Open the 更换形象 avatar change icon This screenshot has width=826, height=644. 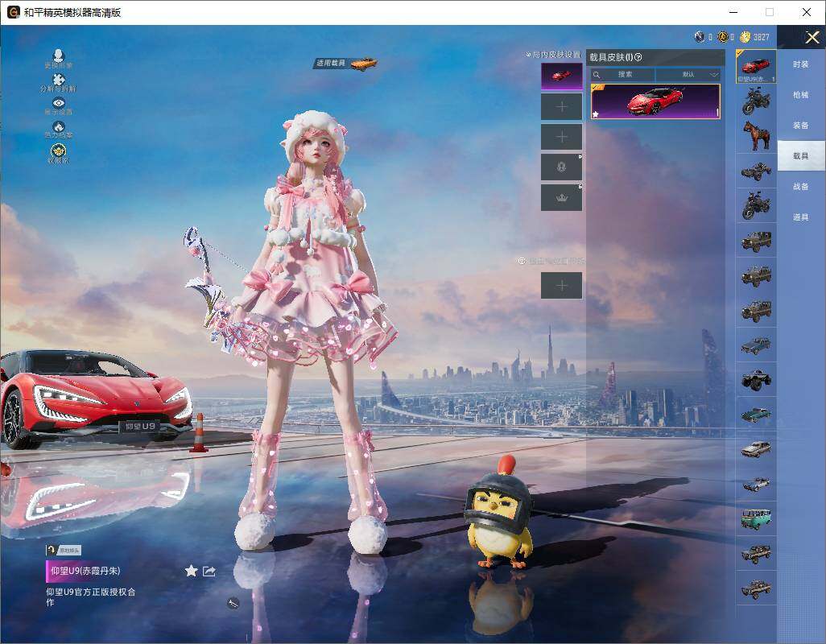(x=59, y=56)
